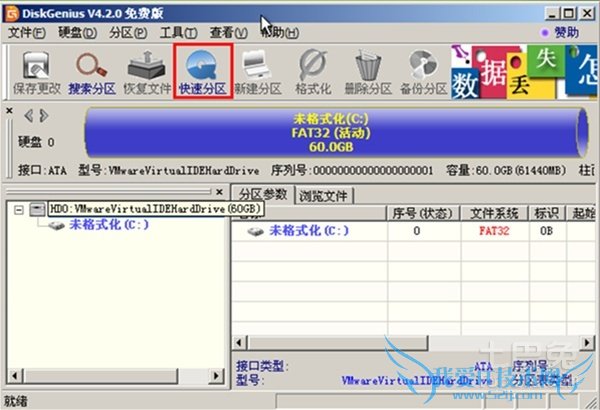Click the tree panel horizontal scrollbar thumb
The image size is (600, 410).
(x=101, y=376)
